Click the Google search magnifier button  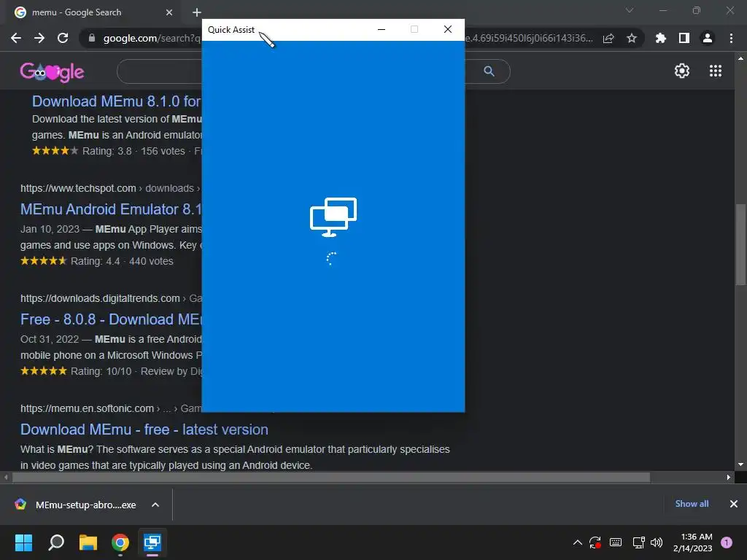tap(489, 71)
